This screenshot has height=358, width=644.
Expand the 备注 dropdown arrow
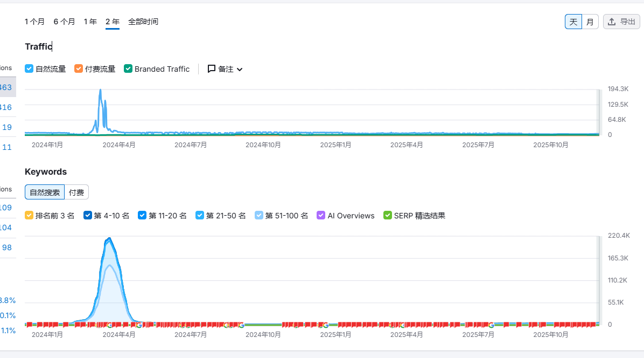(x=240, y=70)
